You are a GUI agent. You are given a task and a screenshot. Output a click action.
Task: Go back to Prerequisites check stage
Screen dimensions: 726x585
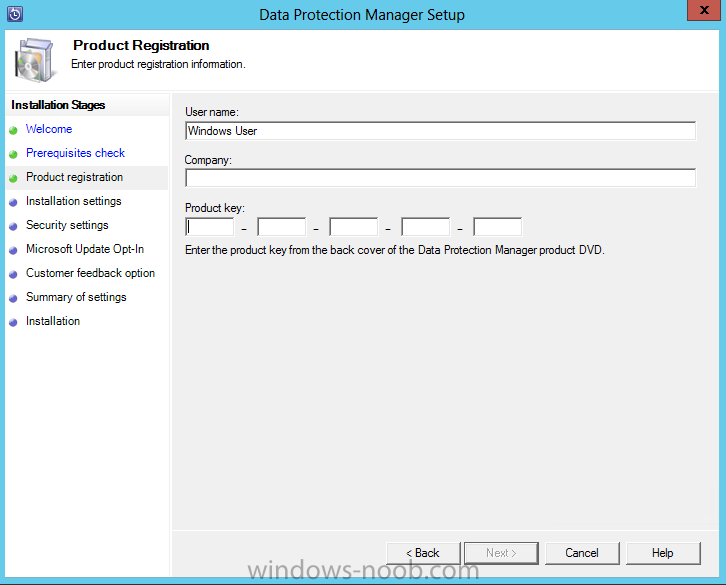[75, 153]
